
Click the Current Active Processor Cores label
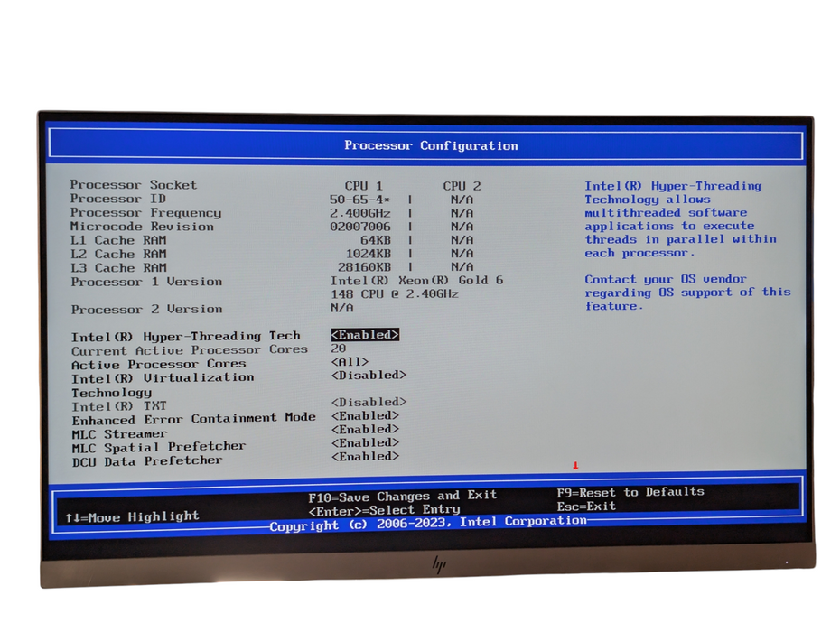[x=190, y=350]
